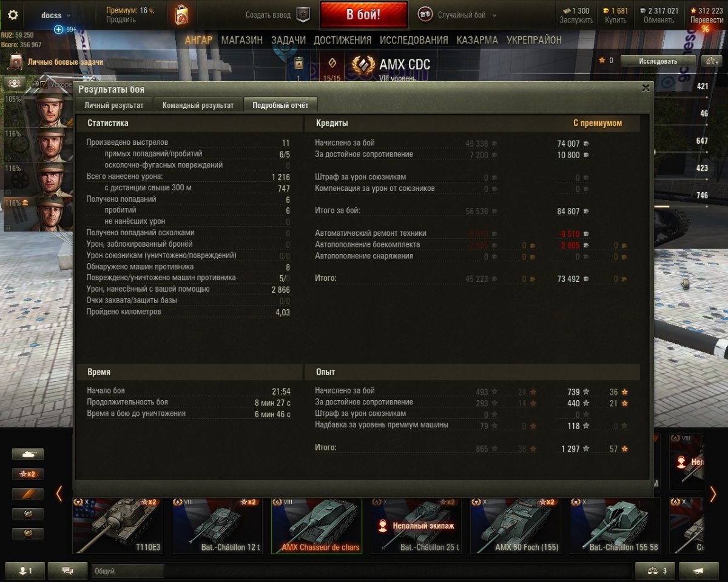Click the create platoon shield icon
Image resolution: width=728 pixels, height=582 pixels.
pos(303,15)
